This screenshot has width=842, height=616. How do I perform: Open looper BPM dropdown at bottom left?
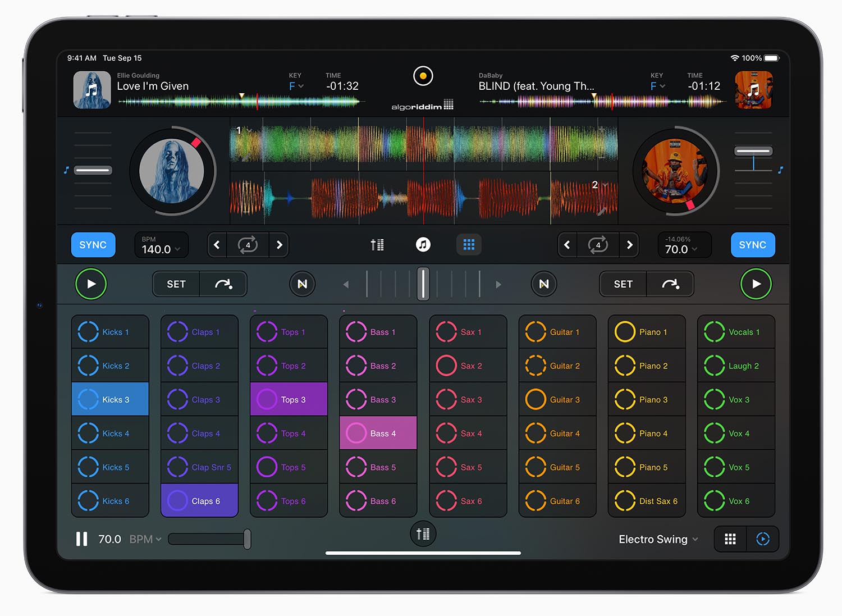pyautogui.click(x=145, y=539)
